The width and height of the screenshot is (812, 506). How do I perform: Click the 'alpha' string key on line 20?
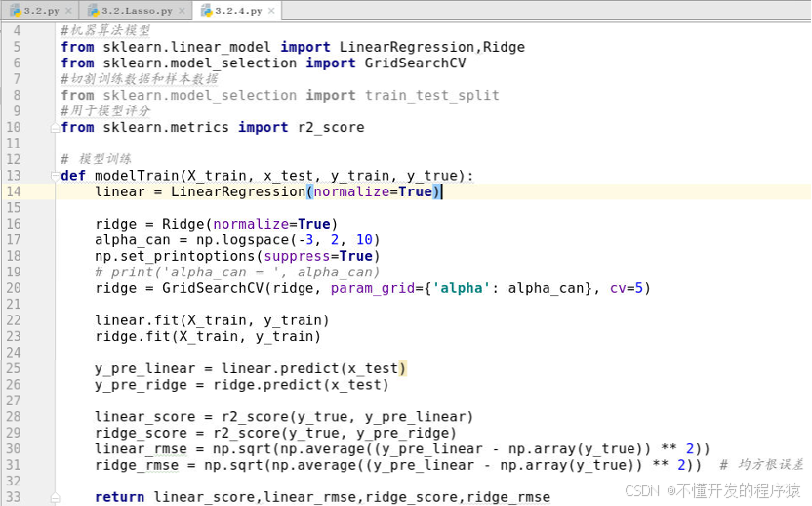pyautogui.click(x=461, y=288)
